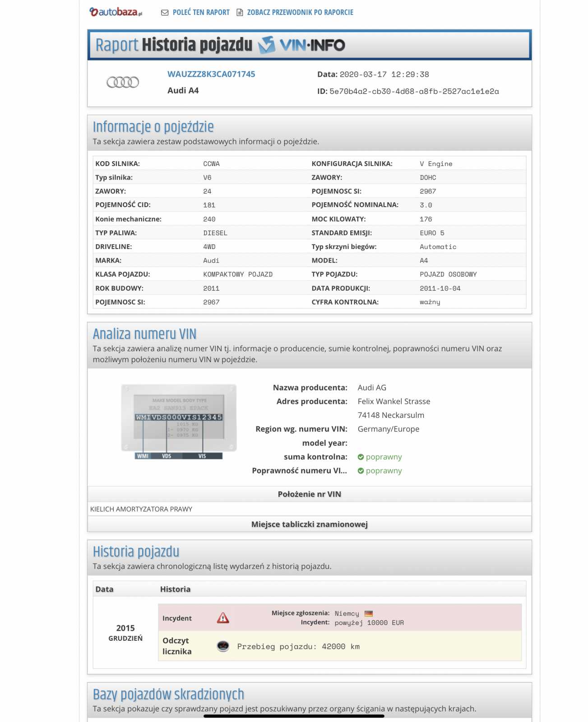Click the envelope icon beside Poleć ten raport

[165, 13]
